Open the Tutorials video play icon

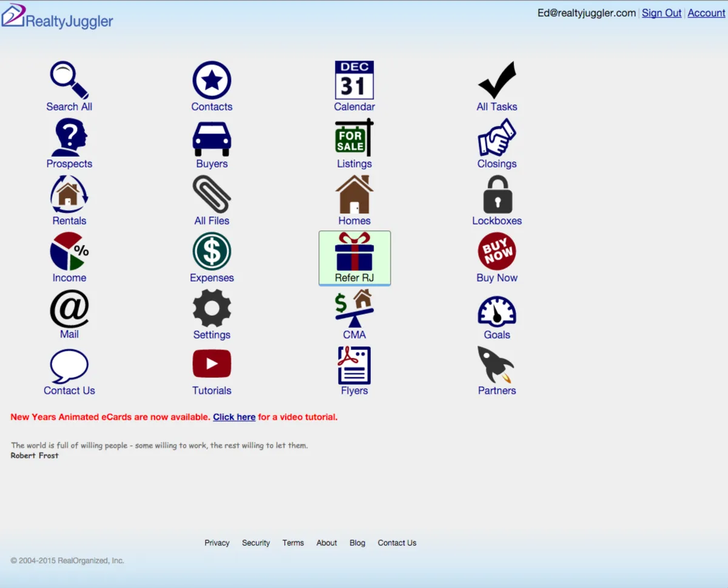[x=212, y=364]
